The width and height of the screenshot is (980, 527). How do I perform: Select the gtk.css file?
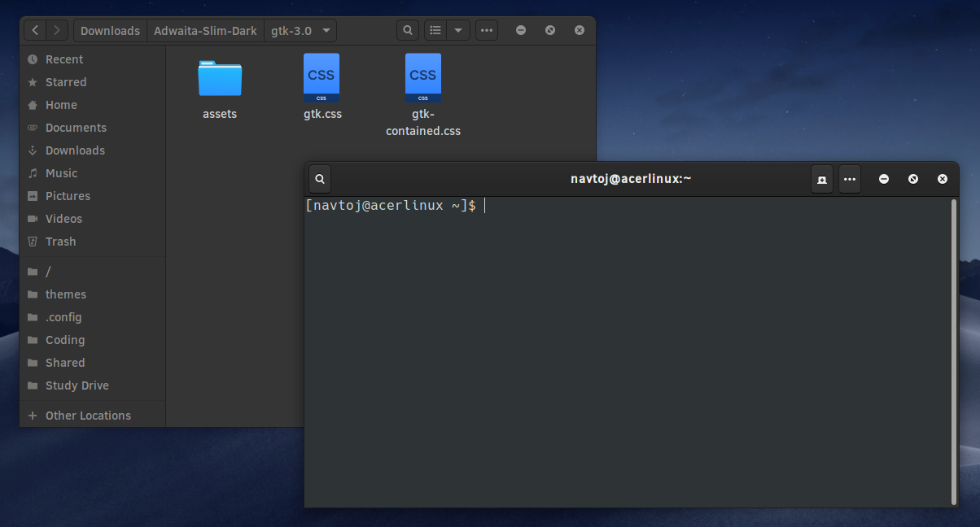click(322, 88)
